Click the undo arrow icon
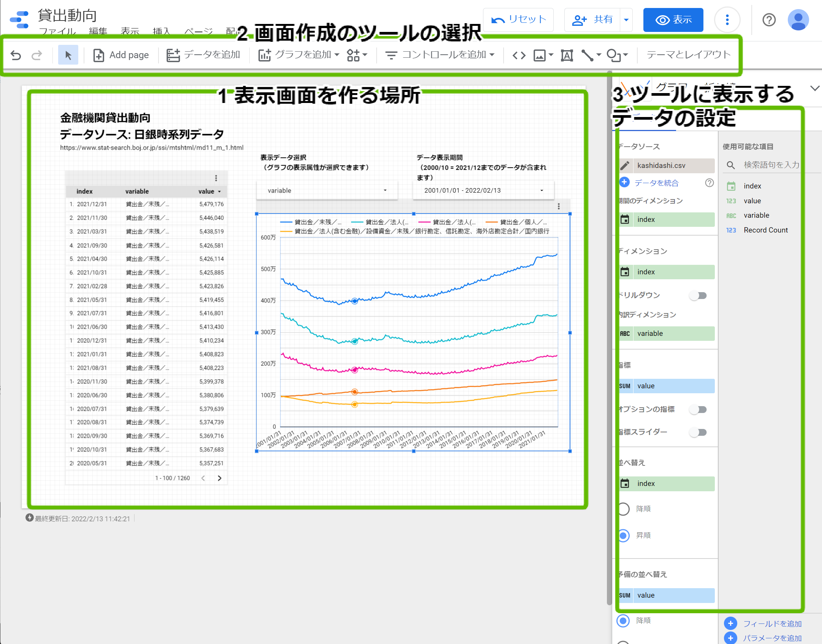The width and height of the screenshot is (822, 644). [x=16, y=55]
